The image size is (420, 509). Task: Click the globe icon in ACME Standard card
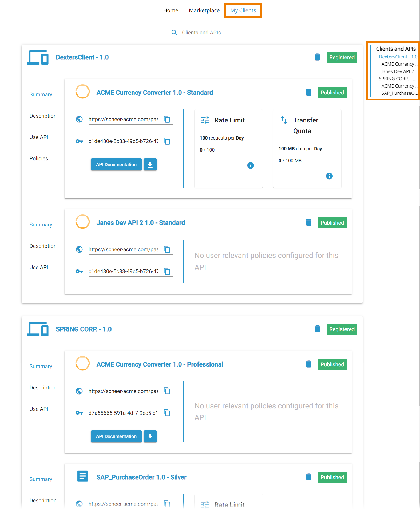(x=79, y=119)
